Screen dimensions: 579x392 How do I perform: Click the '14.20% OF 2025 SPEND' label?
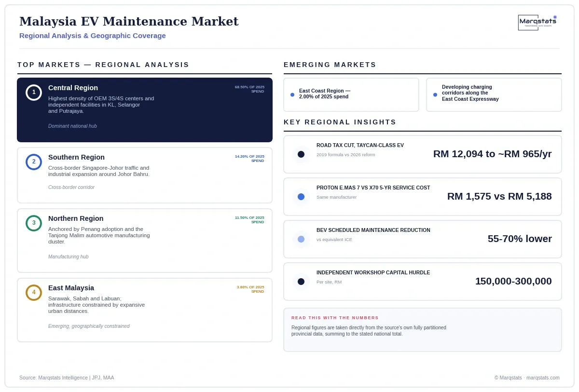pyautogui.click(x=249, y=159)
